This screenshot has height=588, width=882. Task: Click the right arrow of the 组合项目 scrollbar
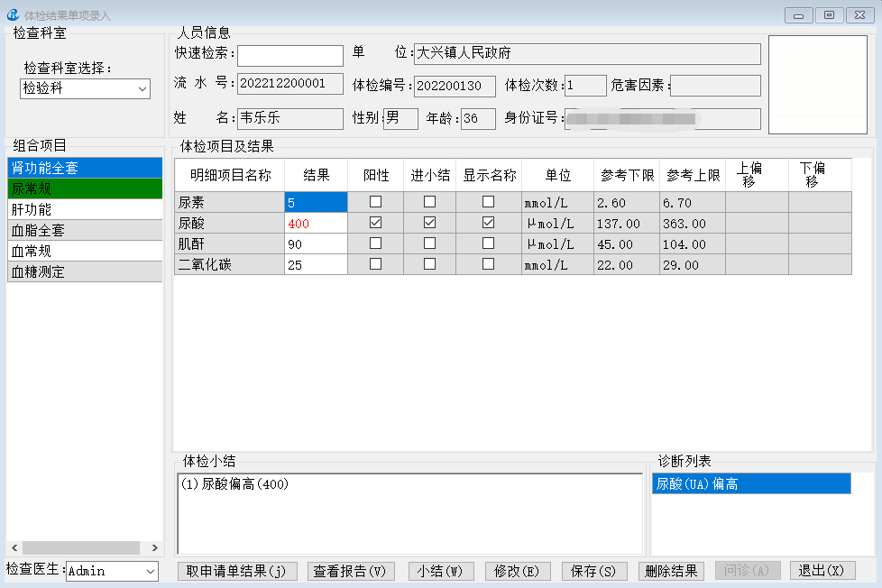155,548
